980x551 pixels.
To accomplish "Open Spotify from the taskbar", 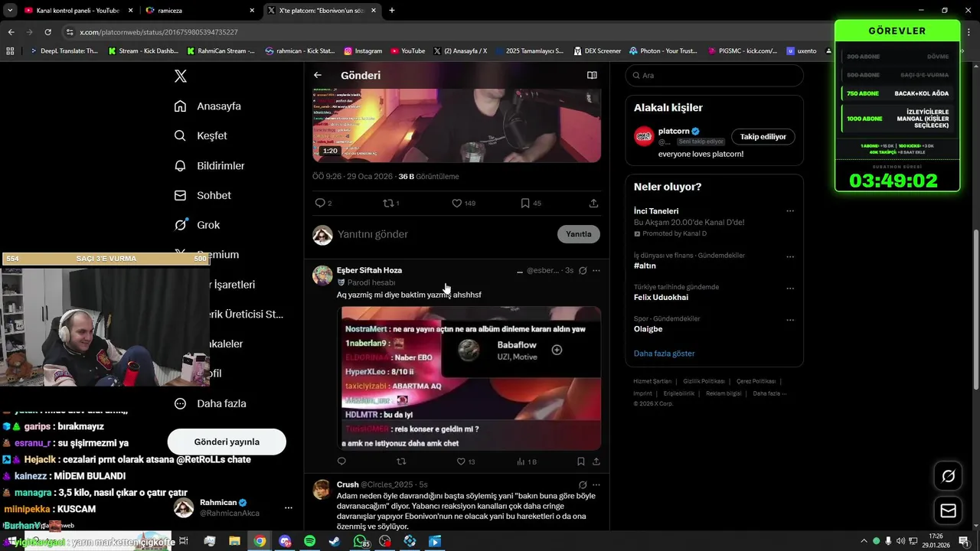I will (x=309, y=541).
